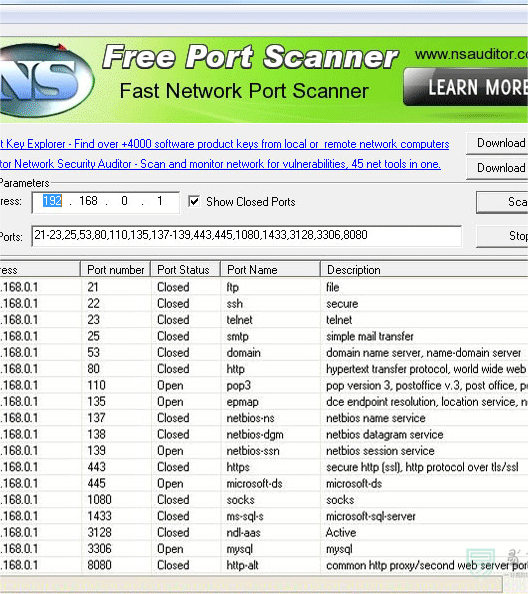Click the 'netbios datagram service' description
Screen dimensions: 528x594
[x=385, y=435]
